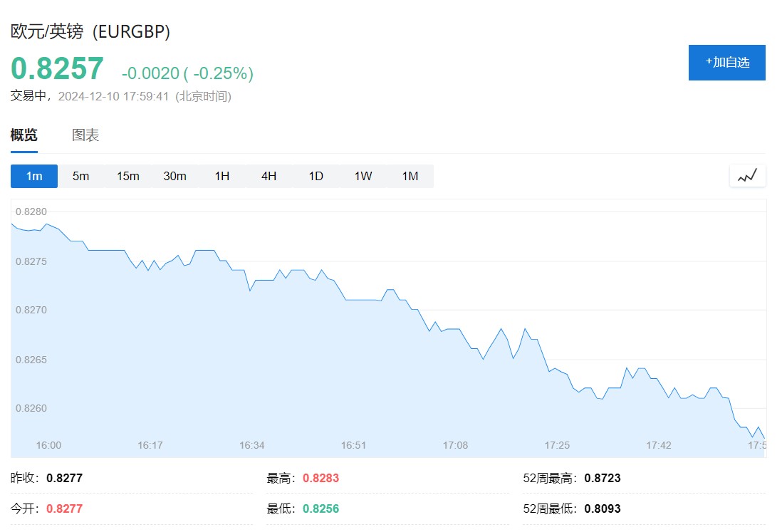Add EURGBP to watchlist with +加自选
The height and width of the screenshot is (532, 782).
[x=726, y=63]
